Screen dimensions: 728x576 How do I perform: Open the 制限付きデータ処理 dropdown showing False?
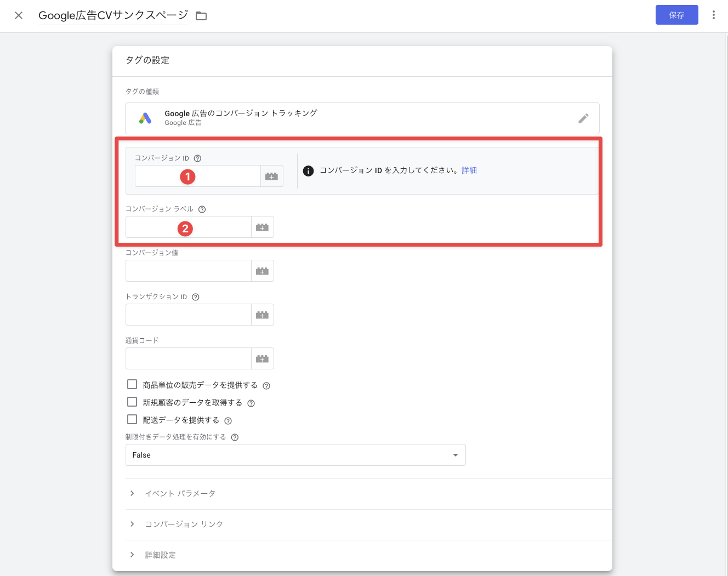coord(295,455)
